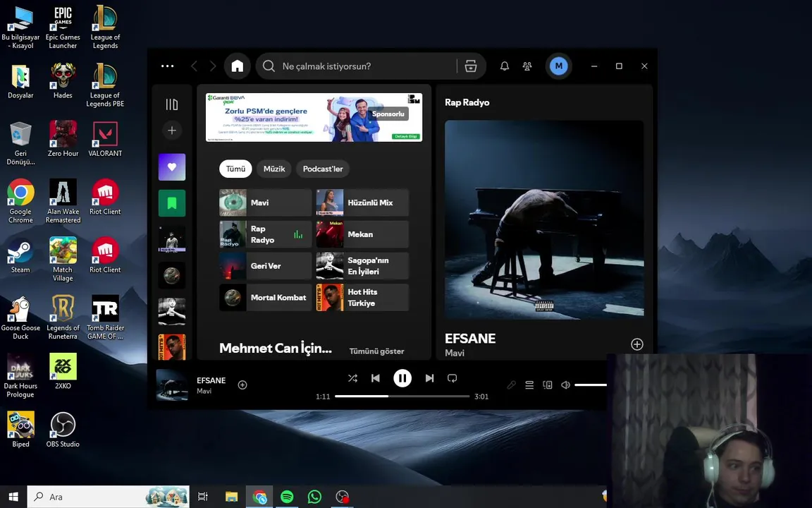Skip to next track
This screenshot has height=508, width=812.
(x=429, y=378)
